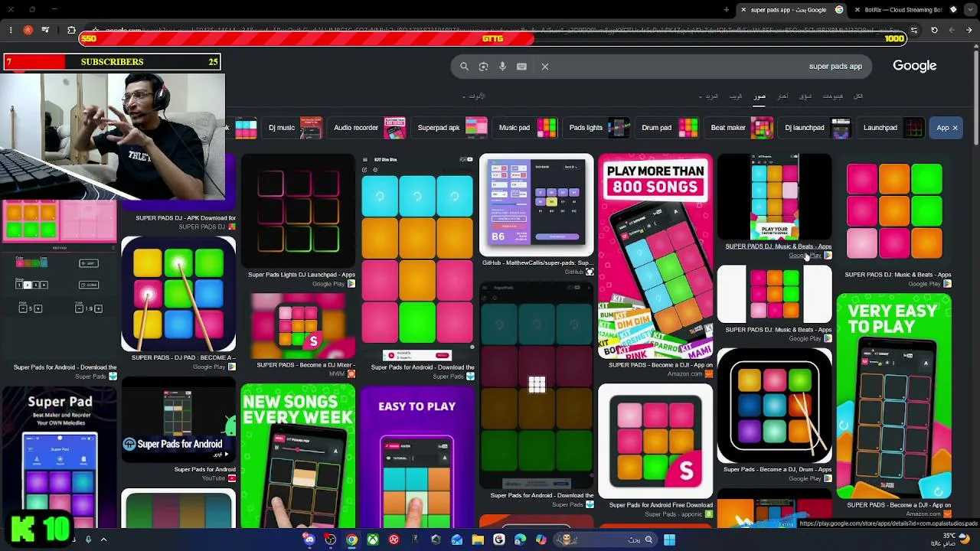Open the Windows Start menu
This screenshot has height=551, width=980.
tap(669, 540)
